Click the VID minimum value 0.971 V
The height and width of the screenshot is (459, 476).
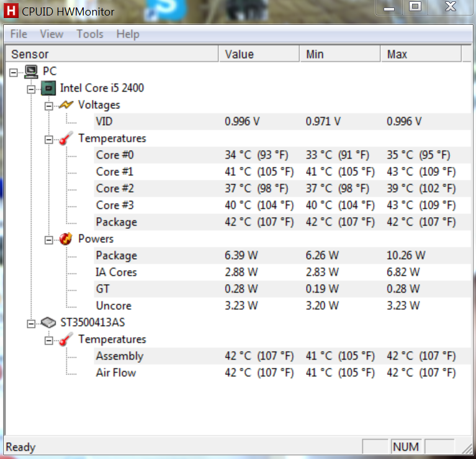tap(323, 122)
